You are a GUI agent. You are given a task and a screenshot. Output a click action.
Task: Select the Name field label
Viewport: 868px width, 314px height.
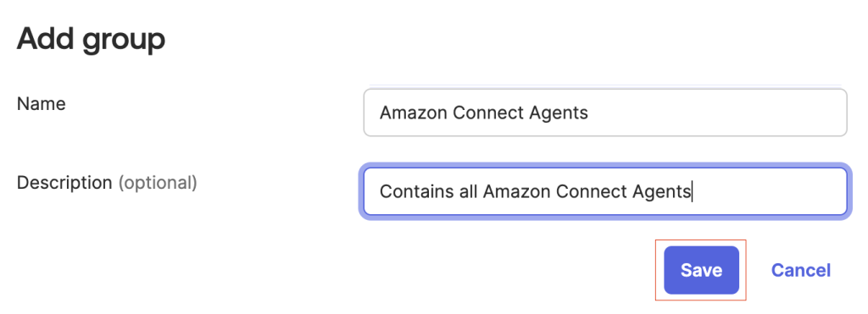[x=41, y=103]
